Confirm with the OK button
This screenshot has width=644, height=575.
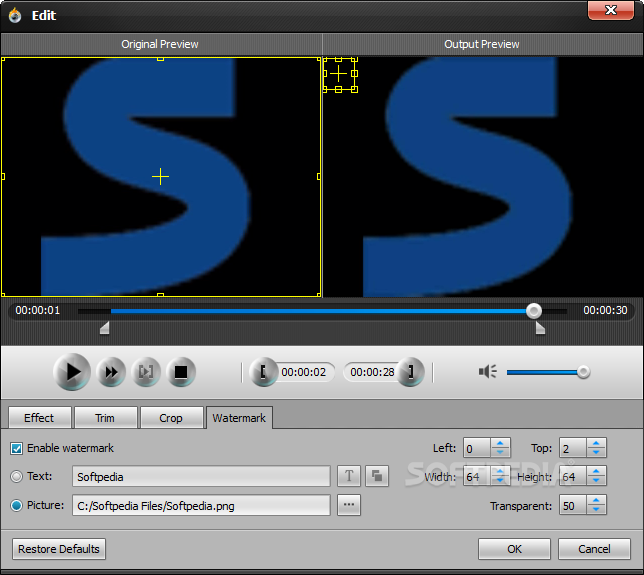tap(514, 549)
